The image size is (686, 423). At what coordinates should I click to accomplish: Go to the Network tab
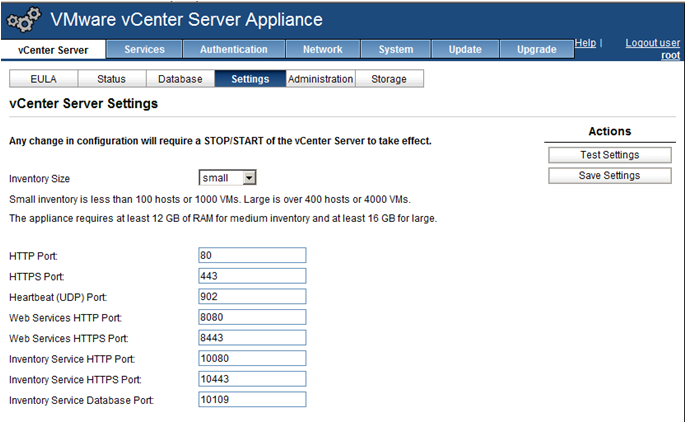322,50
